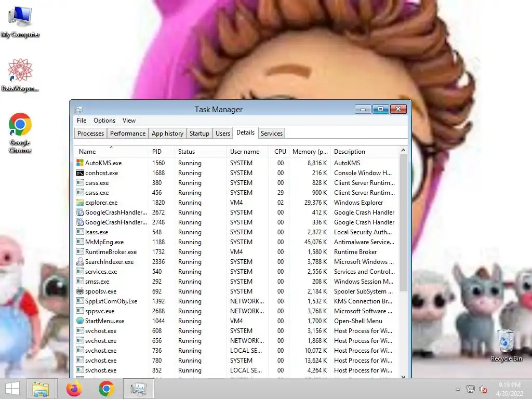Viewport: 532px width, 399px height.
Task: Select the SppExtComObj.Exe row
Action: (236, 301)
